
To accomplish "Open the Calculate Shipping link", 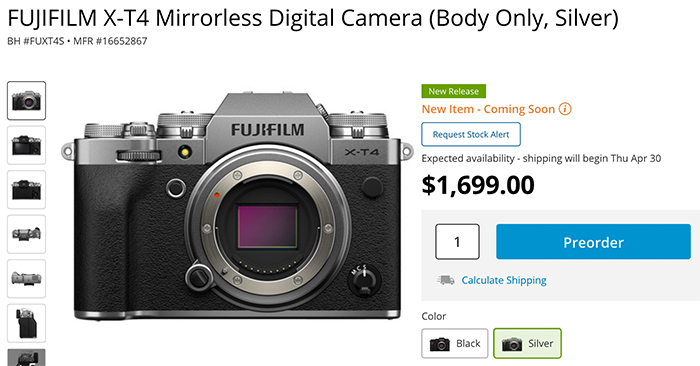I will 504,280.
